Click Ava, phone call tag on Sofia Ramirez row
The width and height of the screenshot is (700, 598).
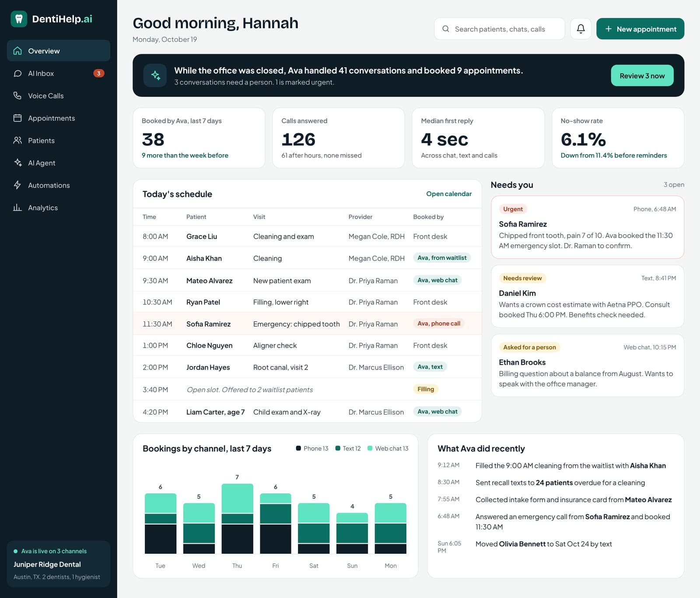coord(439,323)
